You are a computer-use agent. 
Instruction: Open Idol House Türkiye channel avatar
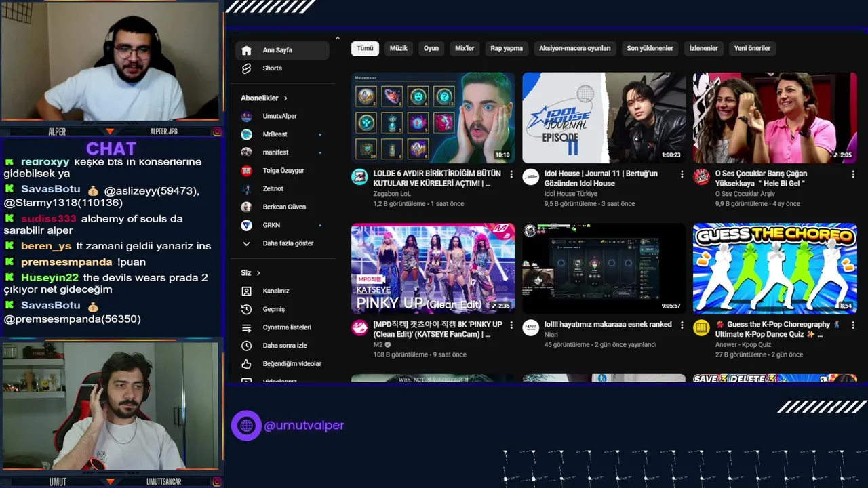click(530, 178)
